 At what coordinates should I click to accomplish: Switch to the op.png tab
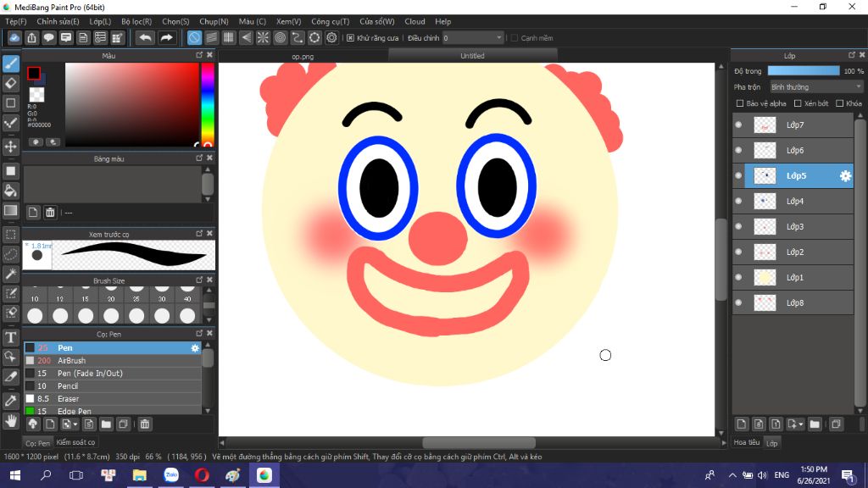point(302,56)
